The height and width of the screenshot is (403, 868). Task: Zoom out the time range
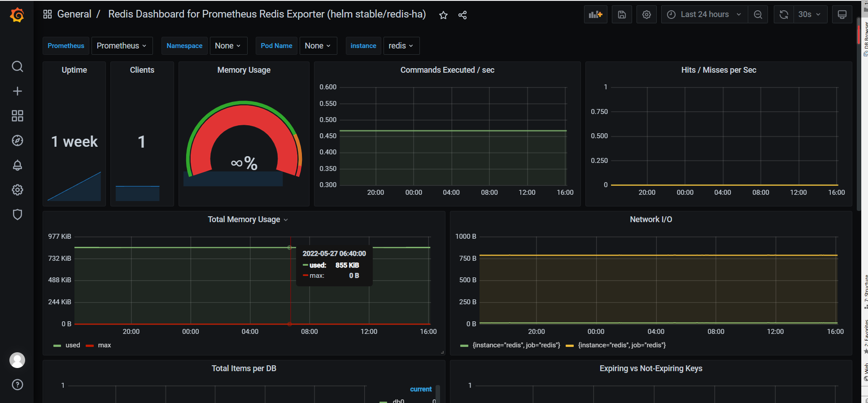[758, 14]
